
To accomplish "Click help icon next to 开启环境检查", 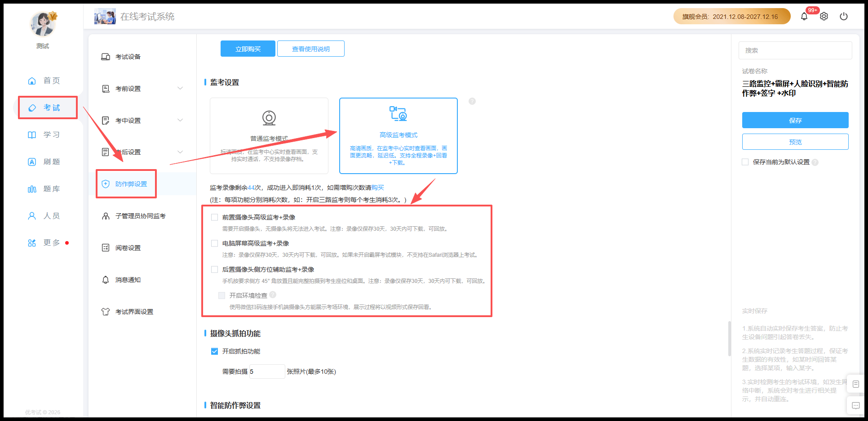I will click(x=273, y=295).
